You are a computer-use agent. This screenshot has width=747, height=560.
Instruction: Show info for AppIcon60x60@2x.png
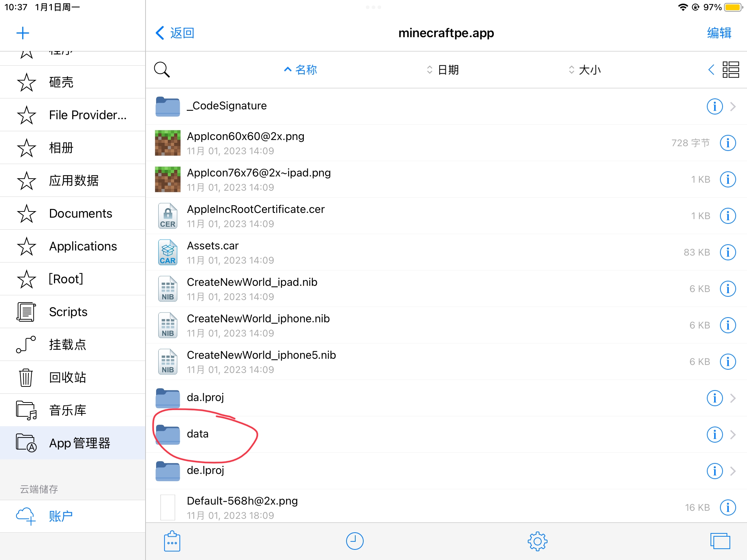728,143
